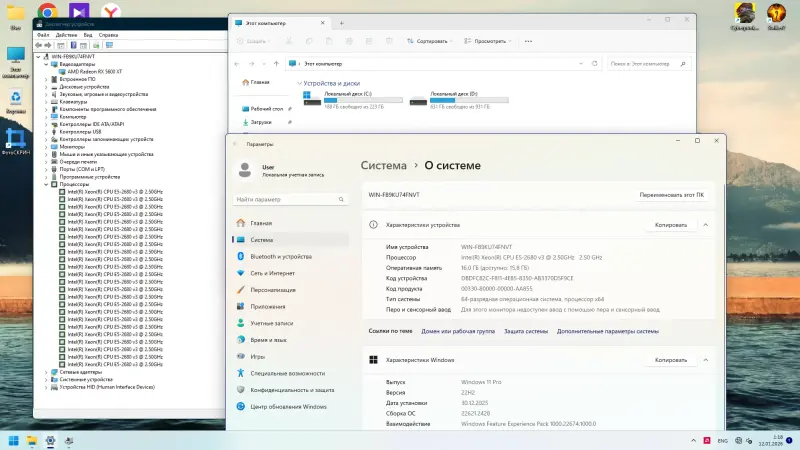
Task: Click the Chrome shortcut on the desktop
Action: tap(46, 10)
